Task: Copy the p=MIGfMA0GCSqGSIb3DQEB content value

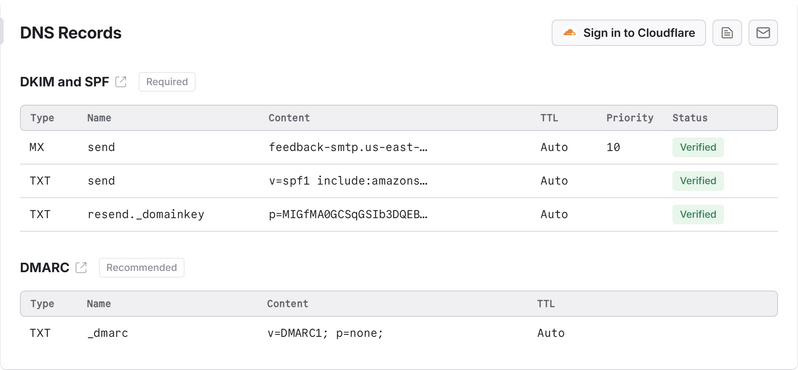Action: pos(348,215)
